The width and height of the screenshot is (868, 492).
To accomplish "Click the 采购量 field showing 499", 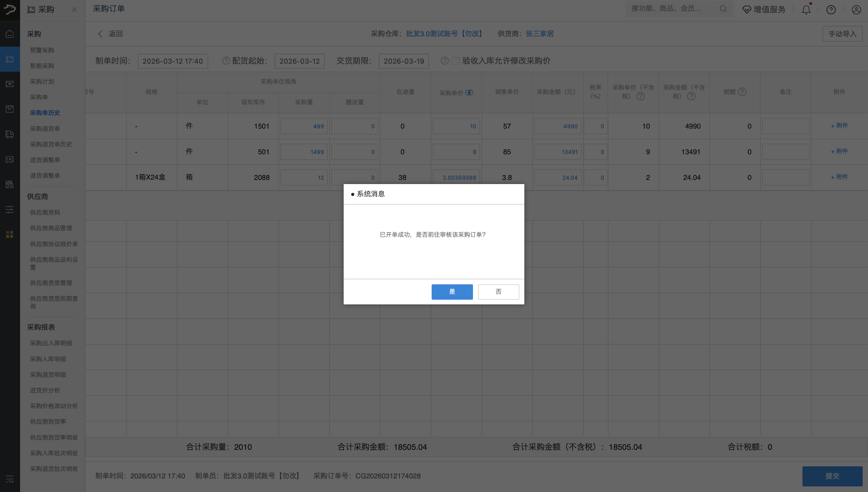I will tap(304, 126).
